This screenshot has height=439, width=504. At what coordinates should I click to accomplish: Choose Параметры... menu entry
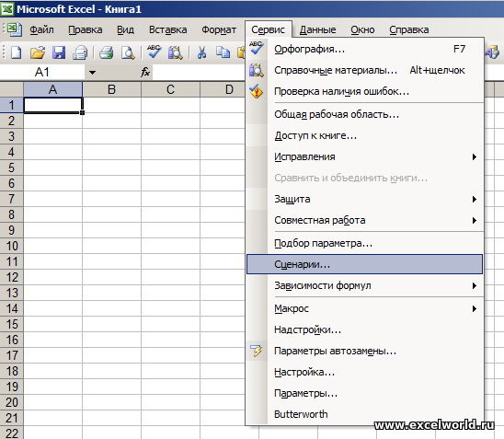tap(365, 393)
